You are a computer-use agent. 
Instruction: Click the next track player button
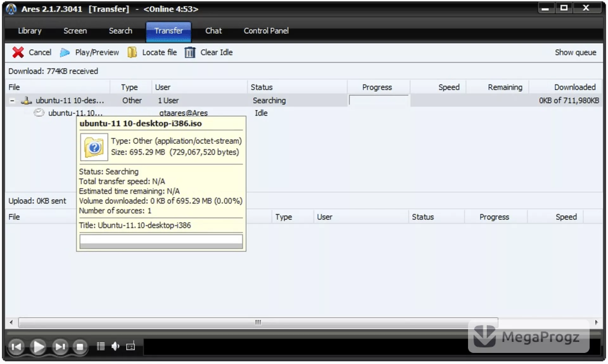tap(60, 347)
